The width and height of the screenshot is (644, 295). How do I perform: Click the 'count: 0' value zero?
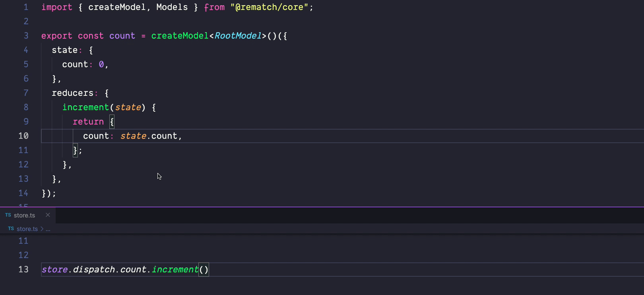point(101,64)
